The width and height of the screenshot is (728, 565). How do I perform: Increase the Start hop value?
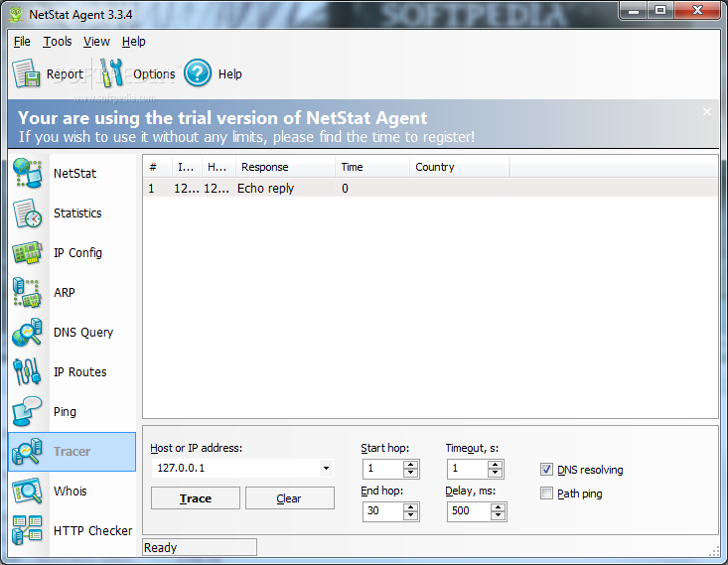[x=410, y=465]
